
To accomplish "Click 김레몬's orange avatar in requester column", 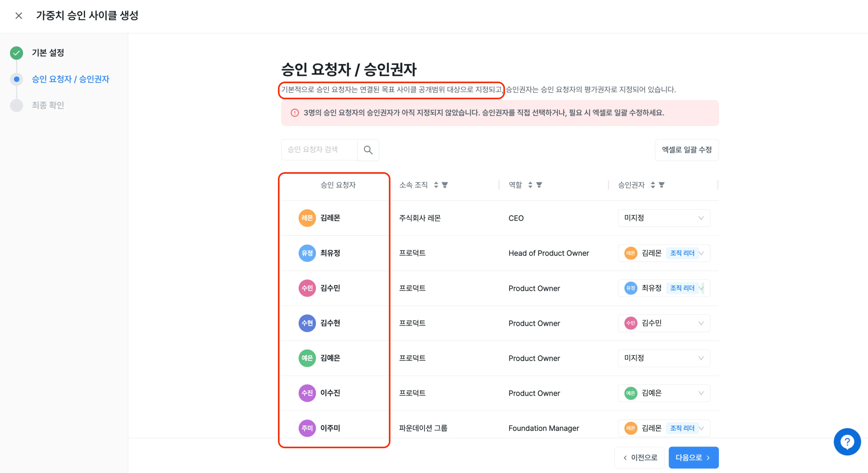I will pos(307,218).
